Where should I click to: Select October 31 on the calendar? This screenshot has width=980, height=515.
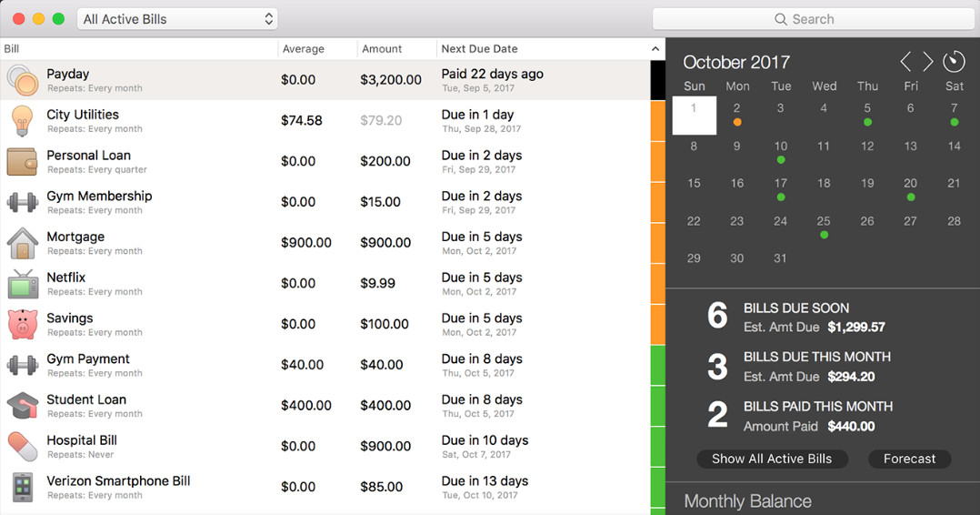tap(781, 257)
